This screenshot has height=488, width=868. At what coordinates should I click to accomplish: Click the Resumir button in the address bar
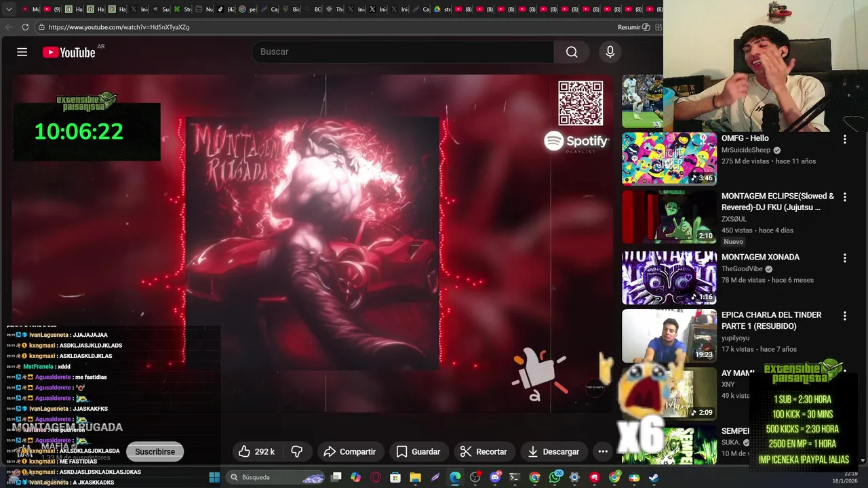click(633, 27)
